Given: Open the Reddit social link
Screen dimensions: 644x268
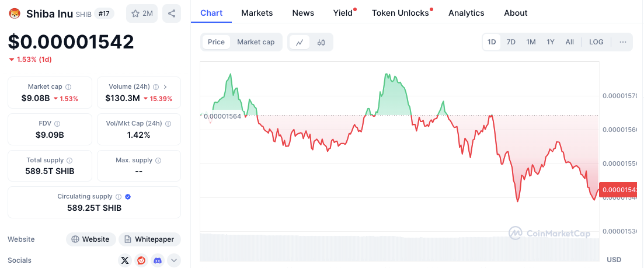Looking at the screenshot, I should tap(141, 260).
